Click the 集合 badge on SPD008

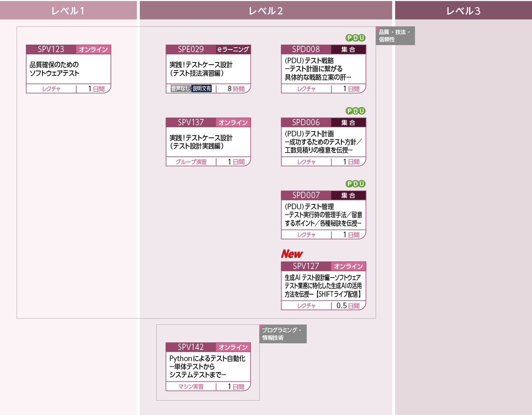[x=348, y=50]
